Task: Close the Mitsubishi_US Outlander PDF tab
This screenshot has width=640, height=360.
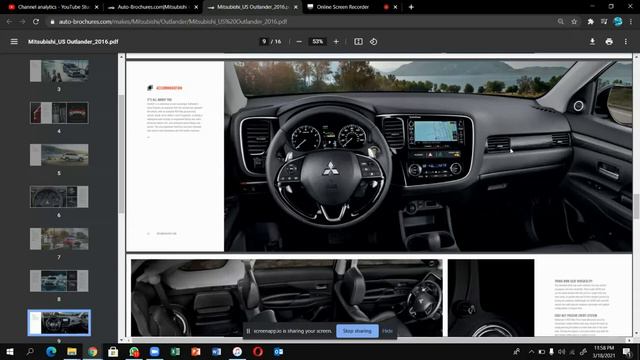Action: 296,7
